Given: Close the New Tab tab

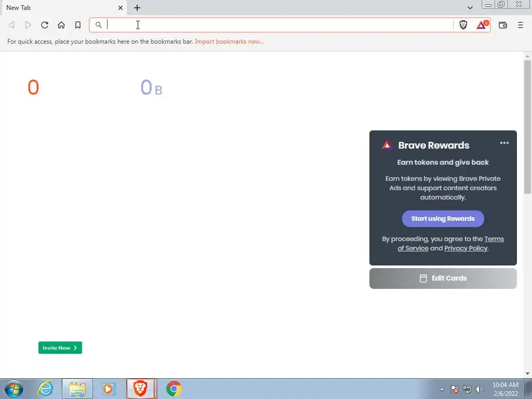Looking at the screenshot, I should 121,7.
